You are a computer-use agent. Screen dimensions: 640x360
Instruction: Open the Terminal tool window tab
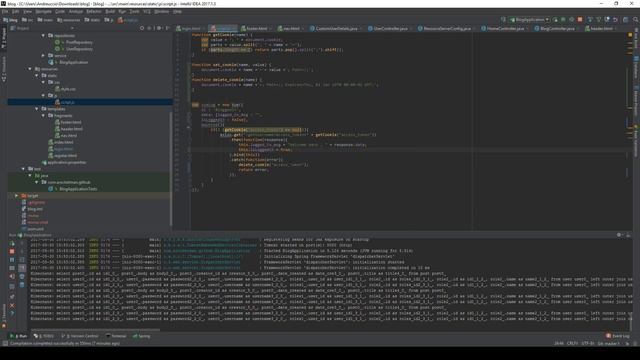pyautogui.click(x=116, y=336)
